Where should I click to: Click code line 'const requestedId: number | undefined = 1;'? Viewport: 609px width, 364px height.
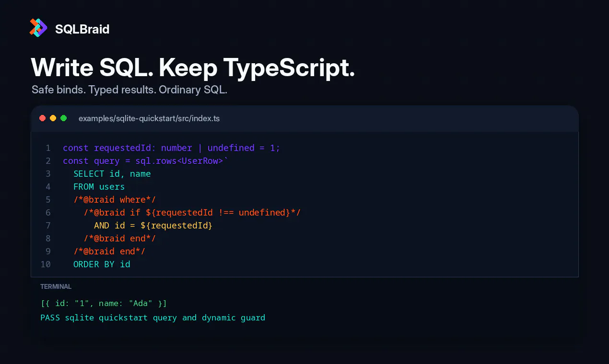(172, 148)
